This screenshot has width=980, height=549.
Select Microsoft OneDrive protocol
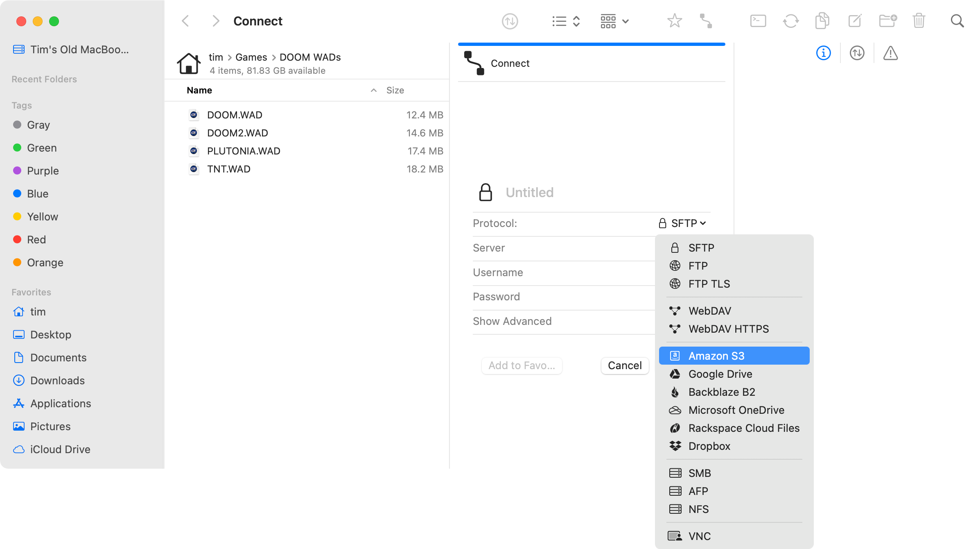[x=734, y=410]
